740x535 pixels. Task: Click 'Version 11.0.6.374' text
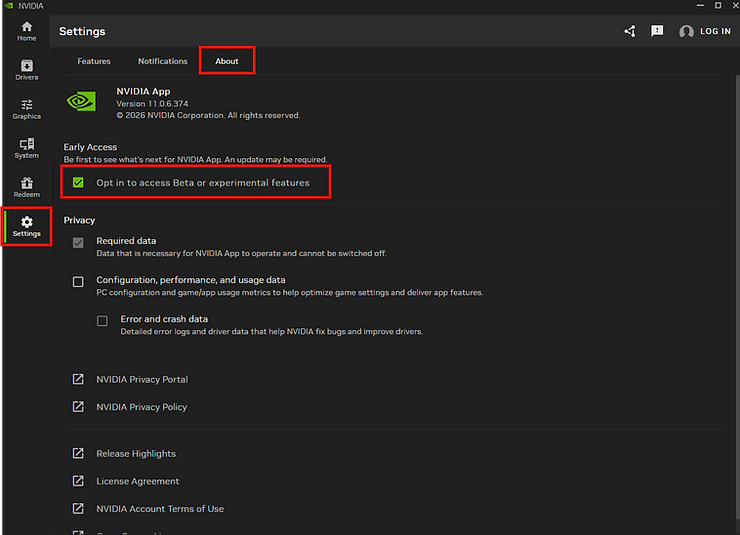[152, 103]
